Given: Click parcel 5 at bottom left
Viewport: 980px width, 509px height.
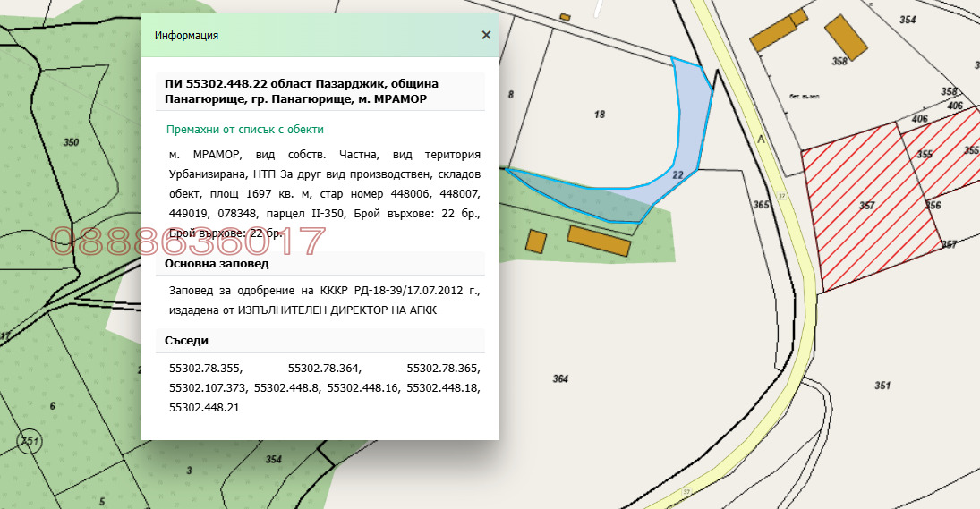Looking at the screenshot, I should pyautogui.click(x=102, y=501).
